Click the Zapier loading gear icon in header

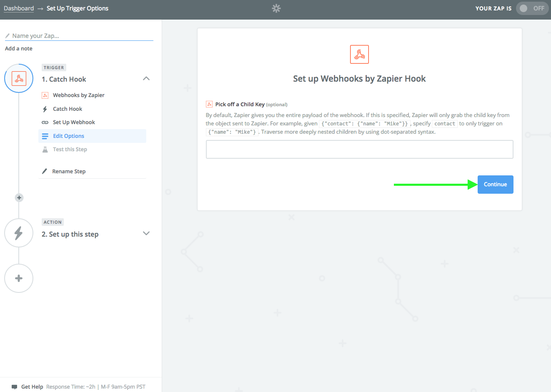[x=276, y=8]
